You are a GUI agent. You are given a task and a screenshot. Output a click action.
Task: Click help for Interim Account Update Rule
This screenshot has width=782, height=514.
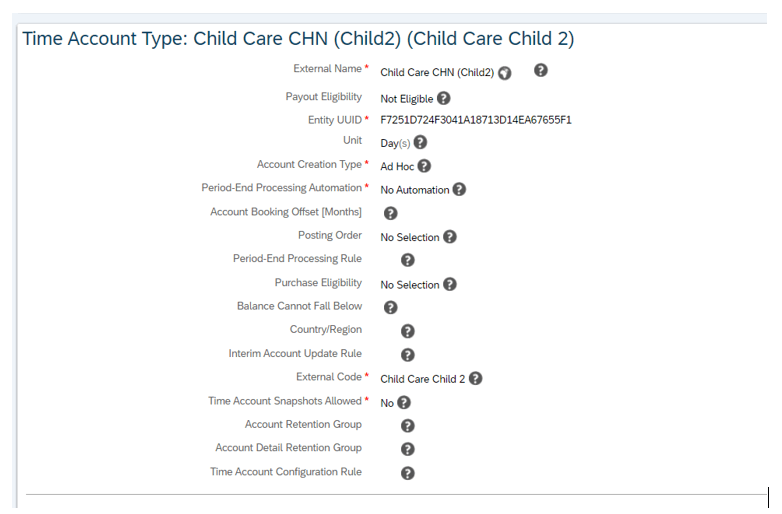(407, 355)
